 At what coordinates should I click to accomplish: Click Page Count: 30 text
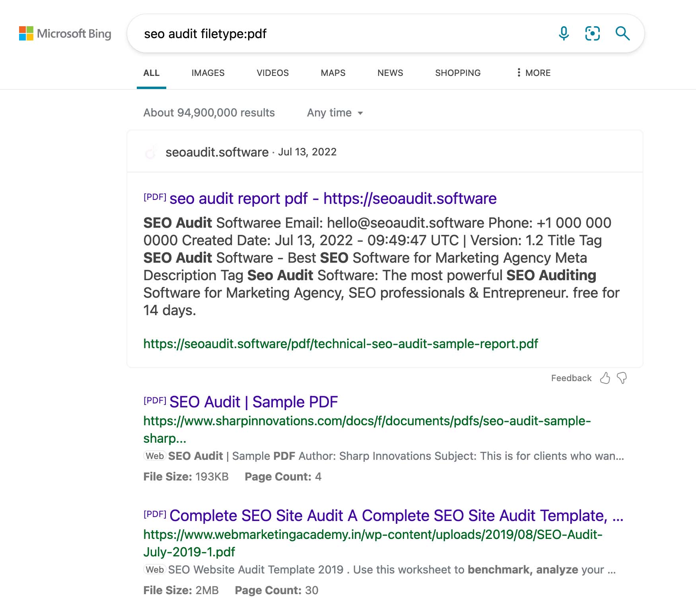coord(276,590)
